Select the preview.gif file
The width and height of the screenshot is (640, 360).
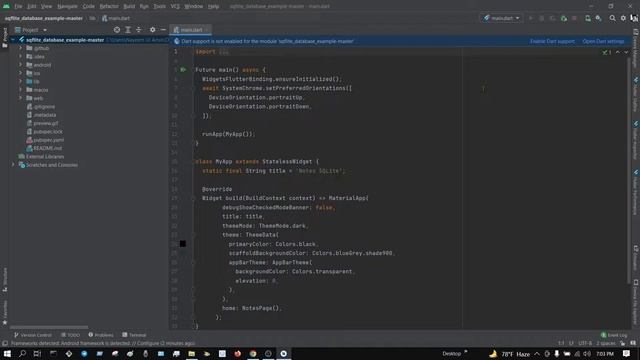coord(42,123)
